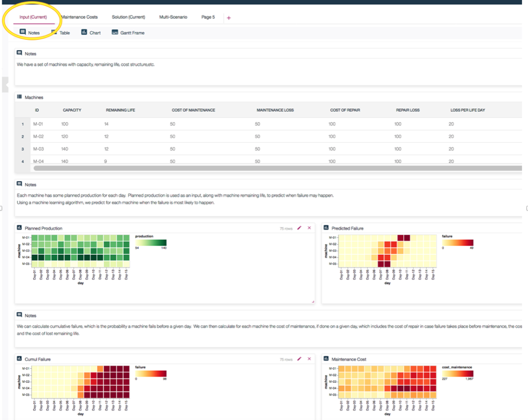Open the Page 5 tab

[207, 17]
